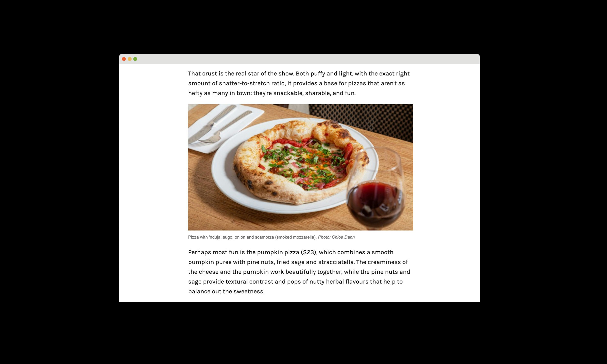Open the 'nduja pizza photo
This screenshot has height=364, width=607.
[301, 167]
